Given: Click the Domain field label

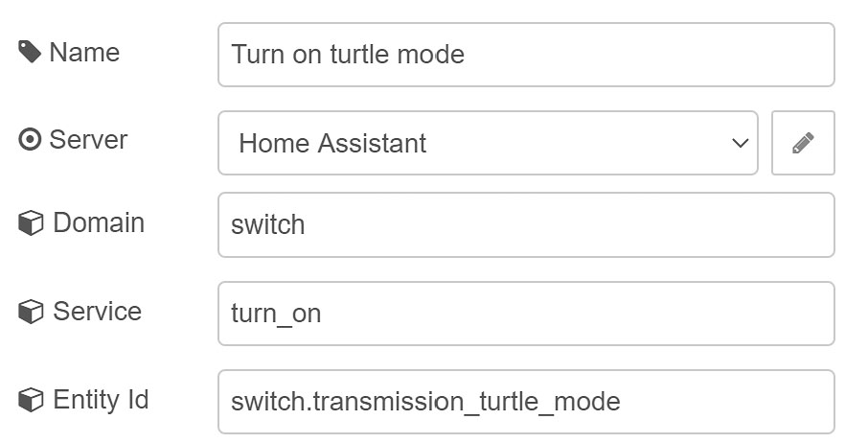Looking at the screenshot, I should (x=99, y=222).
